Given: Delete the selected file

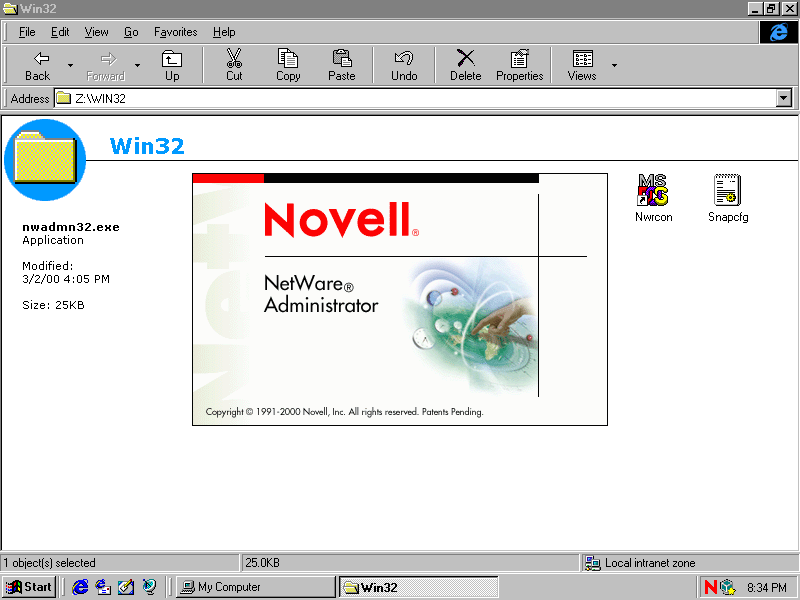Looking at the screenshot, I should (x=465, y=66).
